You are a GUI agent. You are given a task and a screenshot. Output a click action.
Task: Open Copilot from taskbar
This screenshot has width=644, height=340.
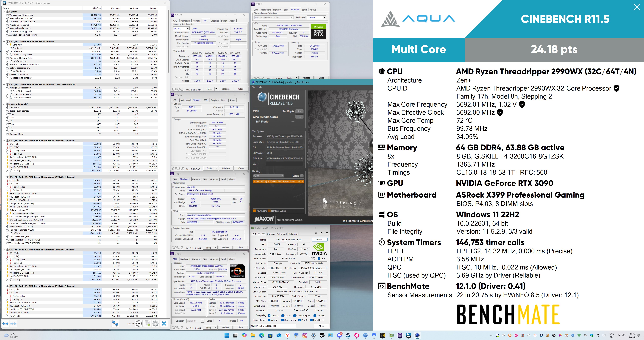point(244,335)
